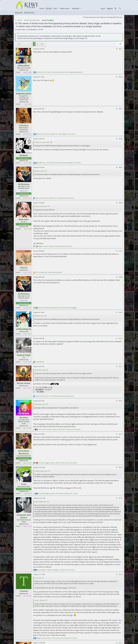The width and height of the screenshot is (138, 644).
Task: Click the Log in link
Action: click(103, 8)
